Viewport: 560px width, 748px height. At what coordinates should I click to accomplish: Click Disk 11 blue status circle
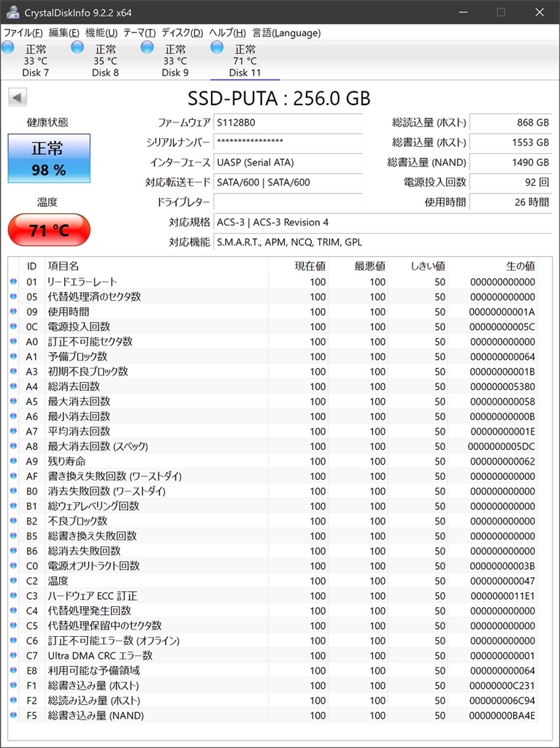217,47
